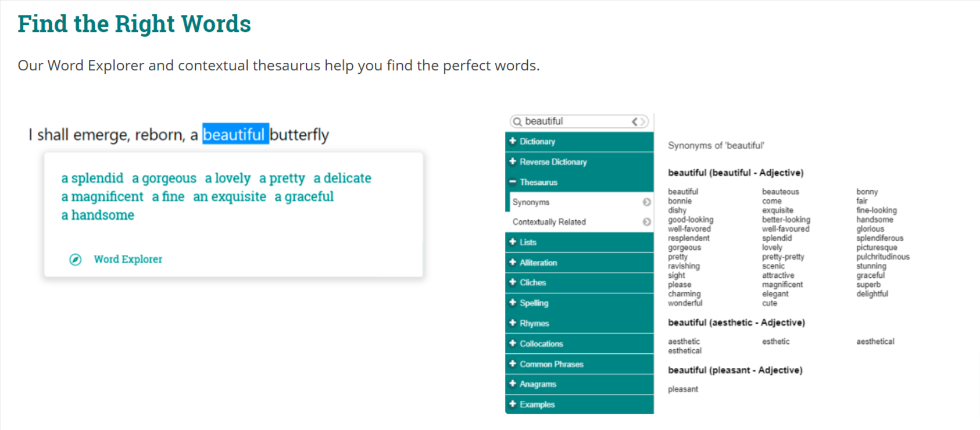Click the synonym 'charming'
980x430 pixels.
[x=684, y=294]
